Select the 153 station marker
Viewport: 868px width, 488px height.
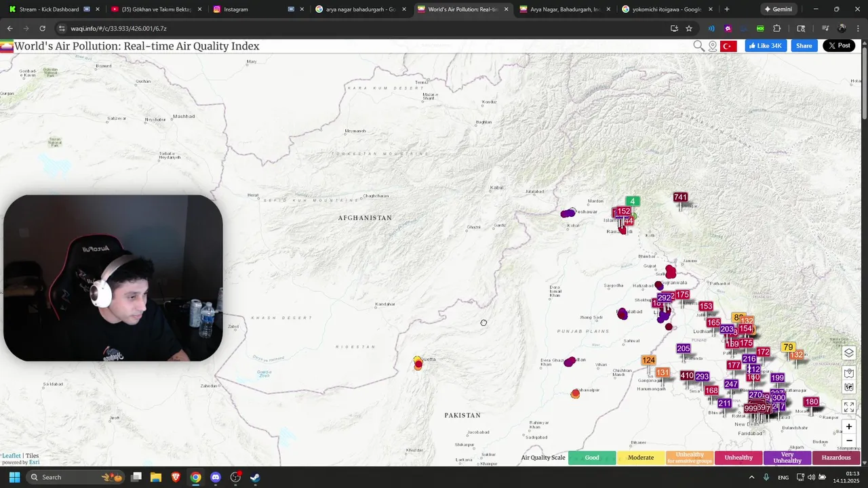(705, 306)
